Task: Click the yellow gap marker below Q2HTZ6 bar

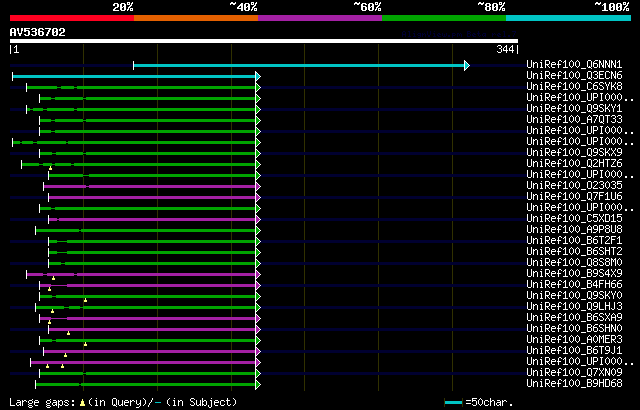Action: click(51, 168)
